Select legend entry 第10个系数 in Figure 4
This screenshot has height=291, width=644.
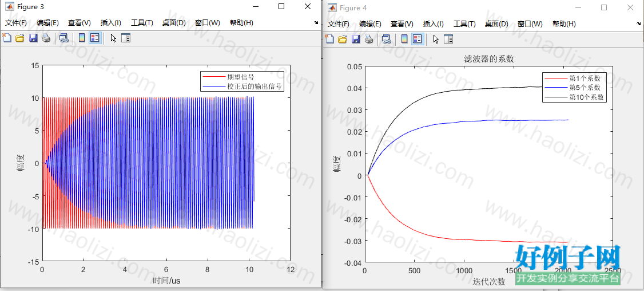(x=586, y=97)
